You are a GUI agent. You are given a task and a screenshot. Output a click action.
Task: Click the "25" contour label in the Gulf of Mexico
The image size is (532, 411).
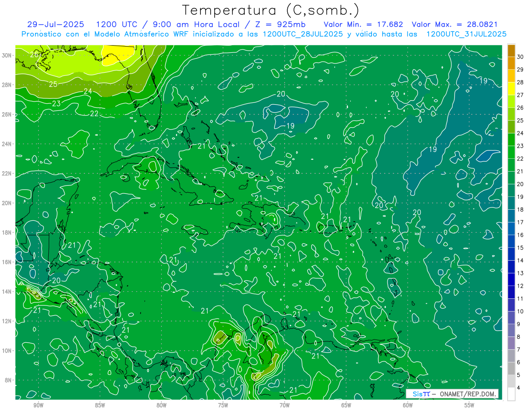tap(53, 84)
